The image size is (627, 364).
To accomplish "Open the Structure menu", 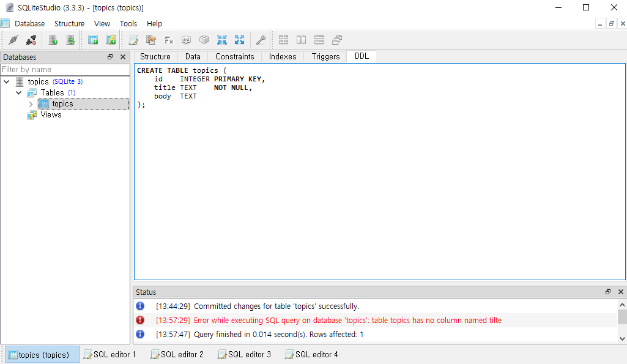I will [x=69, y=24].
